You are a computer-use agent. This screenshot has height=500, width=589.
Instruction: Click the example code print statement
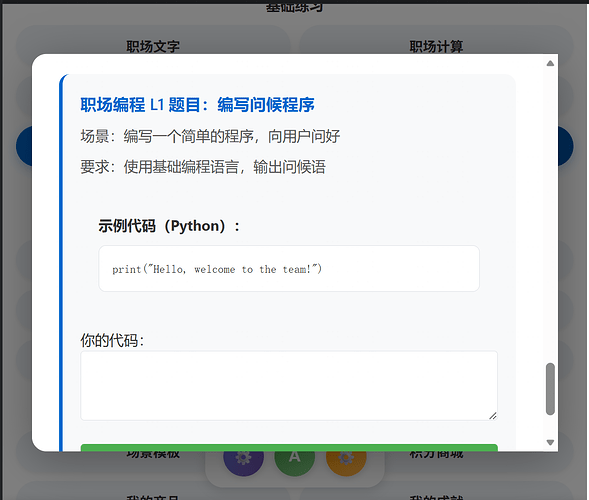(217, 269)
